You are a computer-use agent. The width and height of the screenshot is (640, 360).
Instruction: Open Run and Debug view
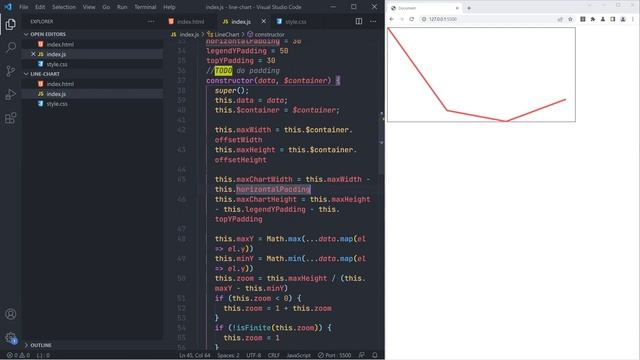pyautogui.click(x=11, y=95)
